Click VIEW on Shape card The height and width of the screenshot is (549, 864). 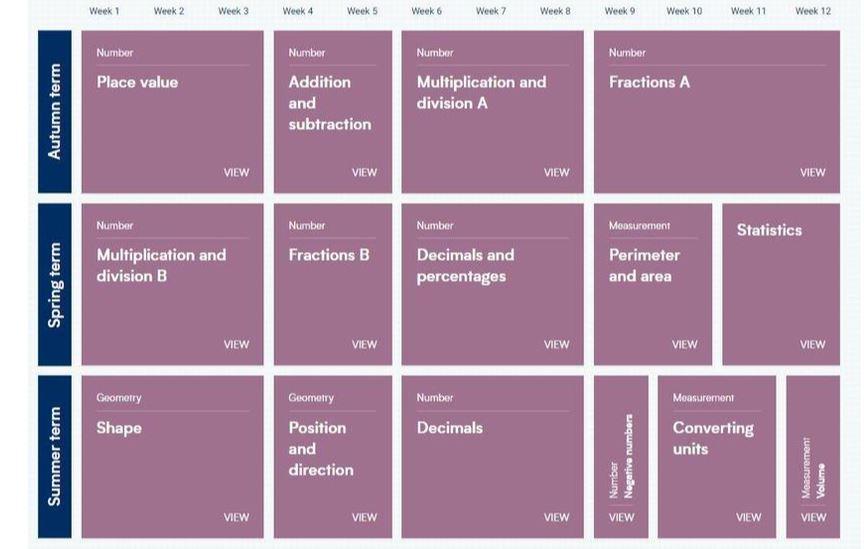(x=236, y=517)
